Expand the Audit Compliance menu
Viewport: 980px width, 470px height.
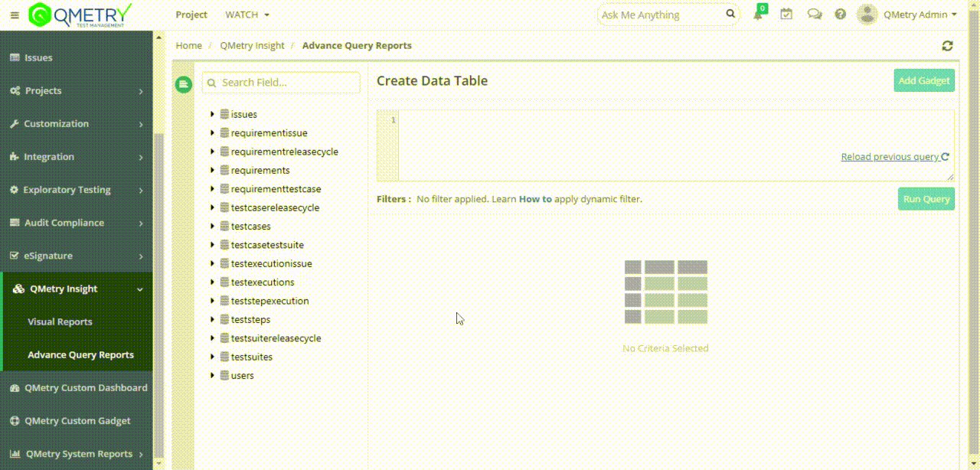[x=77, y=222]
